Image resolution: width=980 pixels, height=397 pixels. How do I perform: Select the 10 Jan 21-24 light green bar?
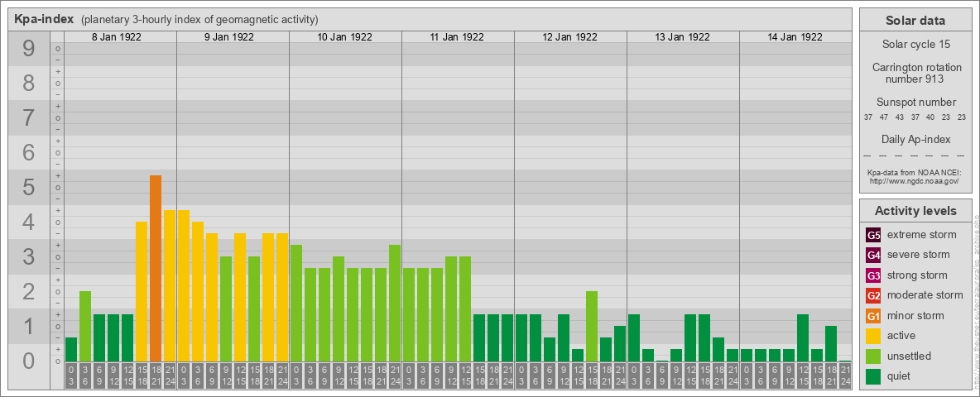[x=395, y=304]
